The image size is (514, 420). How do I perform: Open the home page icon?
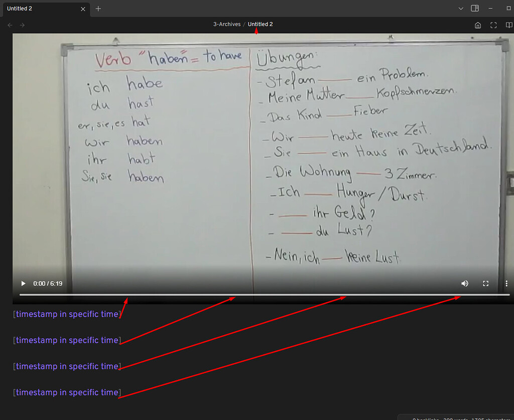(x=478, y=25)
